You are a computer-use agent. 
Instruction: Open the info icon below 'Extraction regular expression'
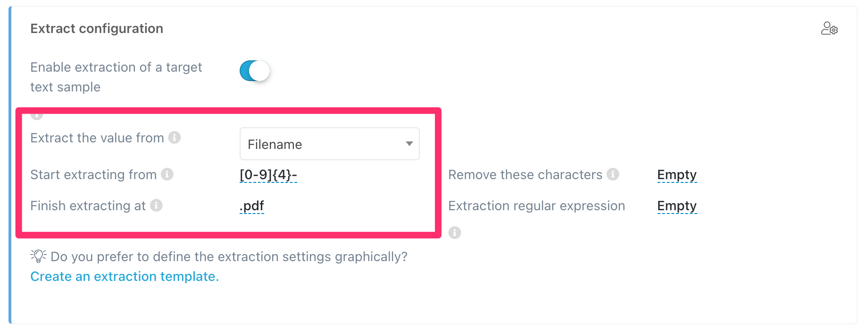coord(454,232)
